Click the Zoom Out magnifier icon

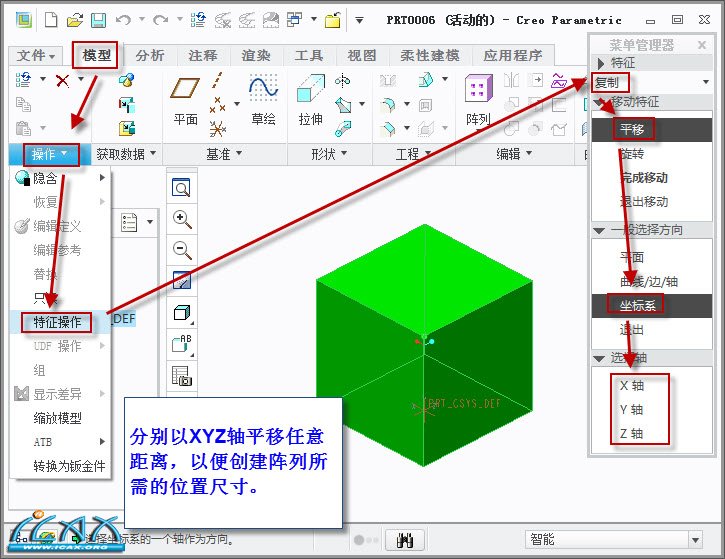coord(182,250)
